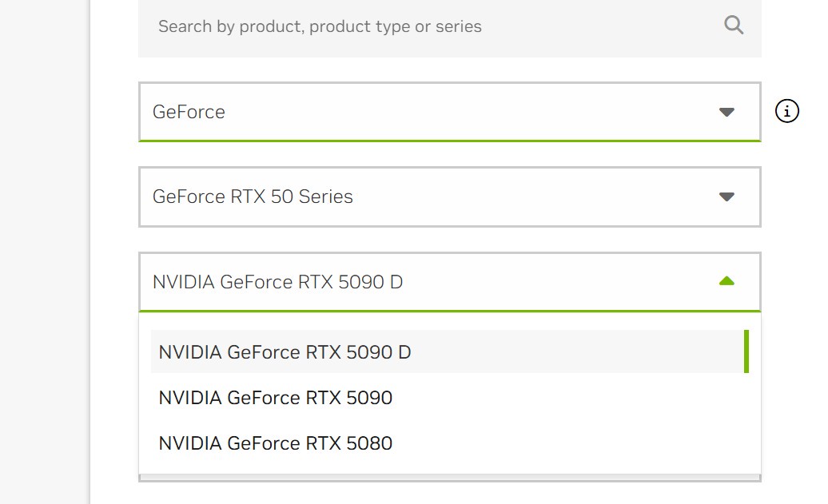Click the green underline of the GeForce field

coord(449,141)
